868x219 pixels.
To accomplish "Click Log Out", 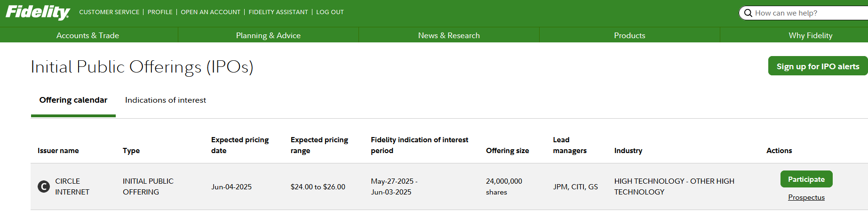I will [x=330, y=12].
